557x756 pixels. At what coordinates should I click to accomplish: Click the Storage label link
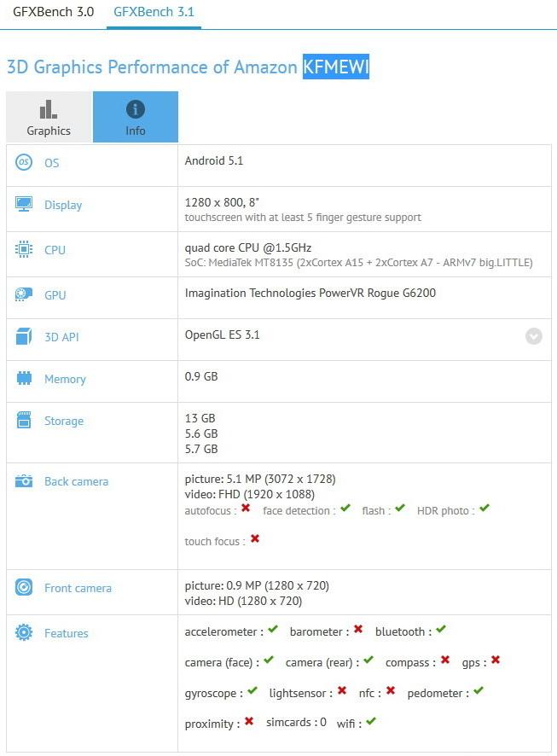coord(64,421)
